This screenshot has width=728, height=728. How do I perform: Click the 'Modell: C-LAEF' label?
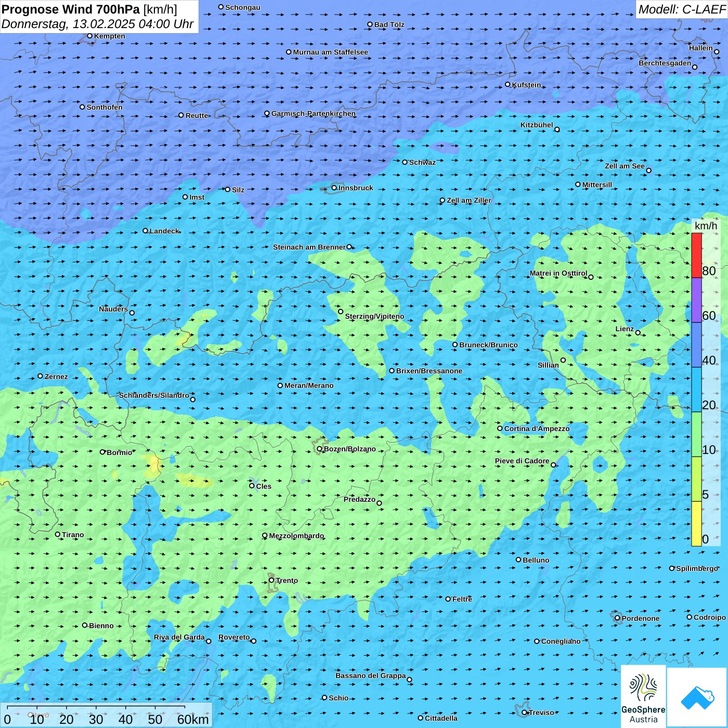click(682, 9)
